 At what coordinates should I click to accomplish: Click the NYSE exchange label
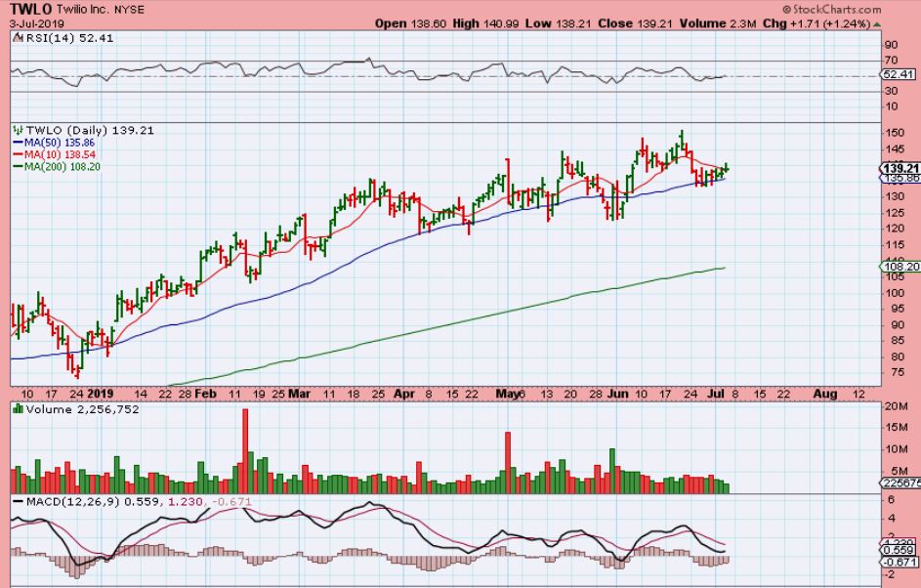click(129, 10)
